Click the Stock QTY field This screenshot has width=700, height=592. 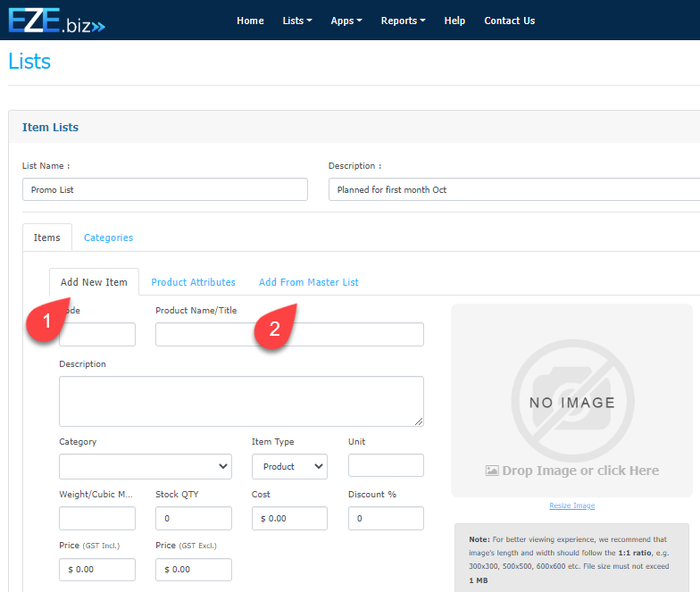click(193, 518)
